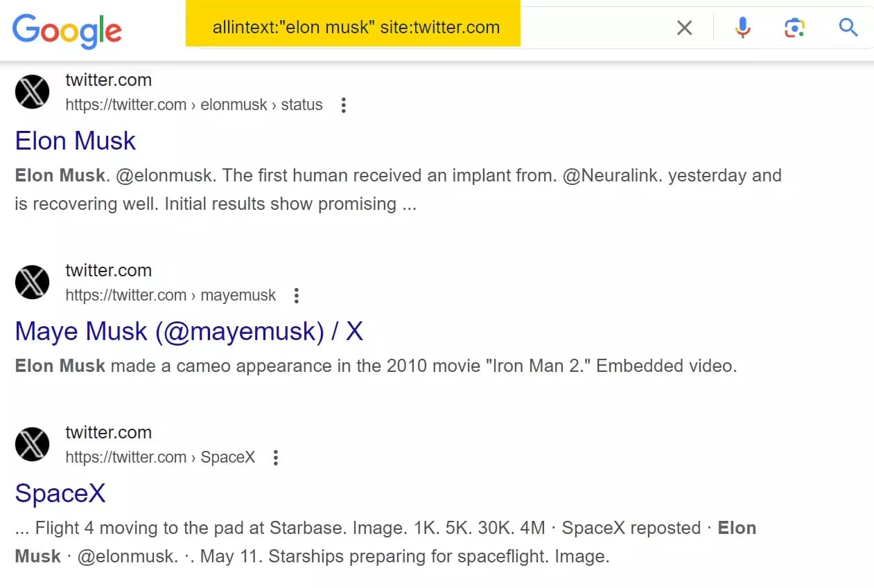Open more options for the SpaceX result
This screenshot has width=874, height=588.
pyautogui.click(x=275, y=457)
